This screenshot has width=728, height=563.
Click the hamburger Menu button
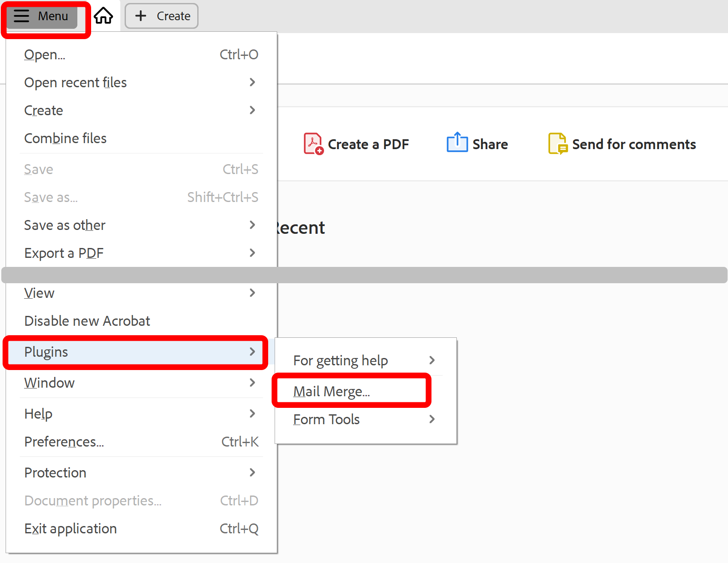[x=42, y=16]
